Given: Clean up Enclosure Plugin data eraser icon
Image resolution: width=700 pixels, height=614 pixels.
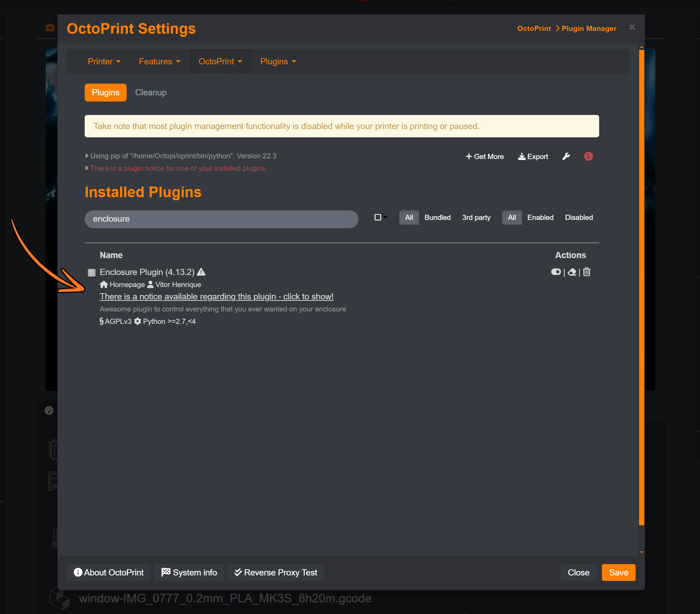Looking at the screenshot, I should tap(572, 272).
